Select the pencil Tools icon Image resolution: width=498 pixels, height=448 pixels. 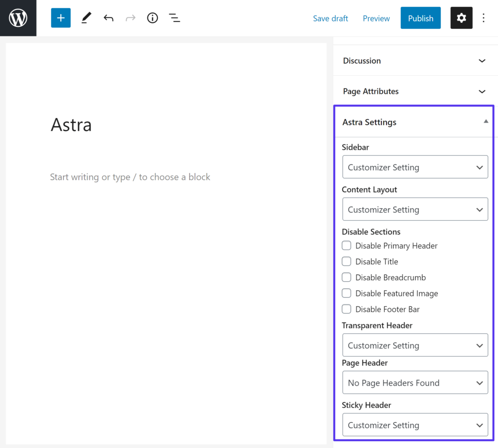click(x=86, y=18)
